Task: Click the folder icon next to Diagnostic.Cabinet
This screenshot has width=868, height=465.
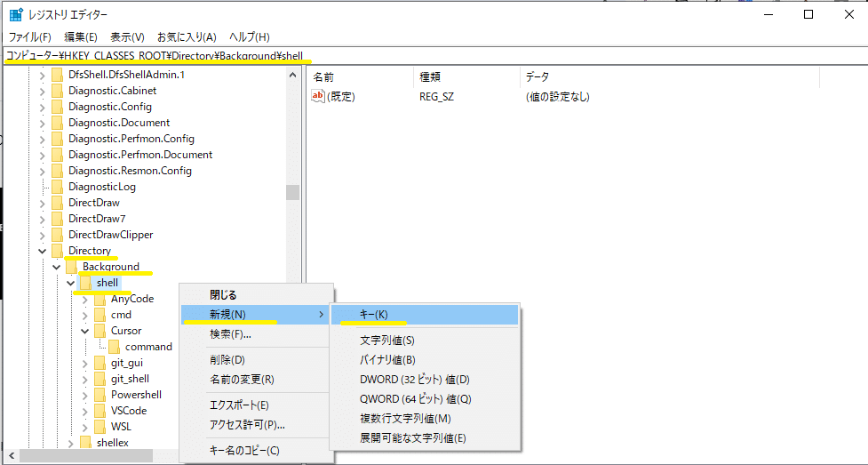Action: click(57, 91)
